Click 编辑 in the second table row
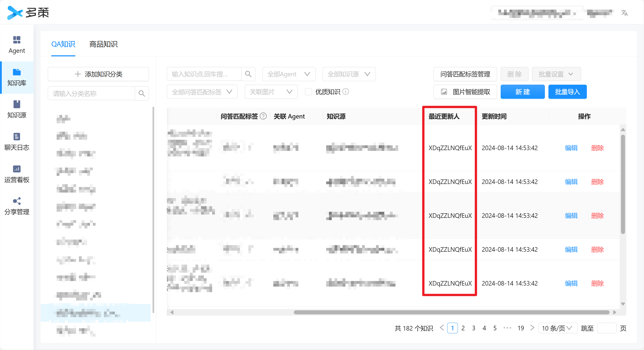The image size is (644, 350). 571,182
